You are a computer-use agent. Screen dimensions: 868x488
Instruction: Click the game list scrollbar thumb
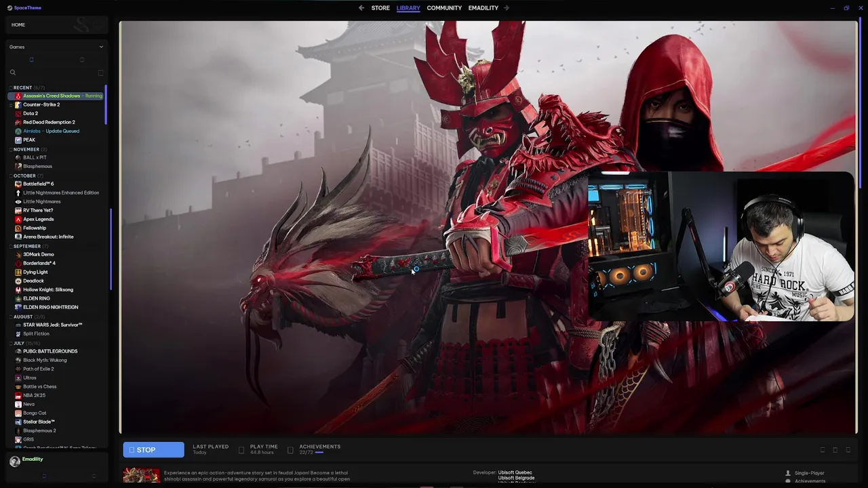click(106, 105)
